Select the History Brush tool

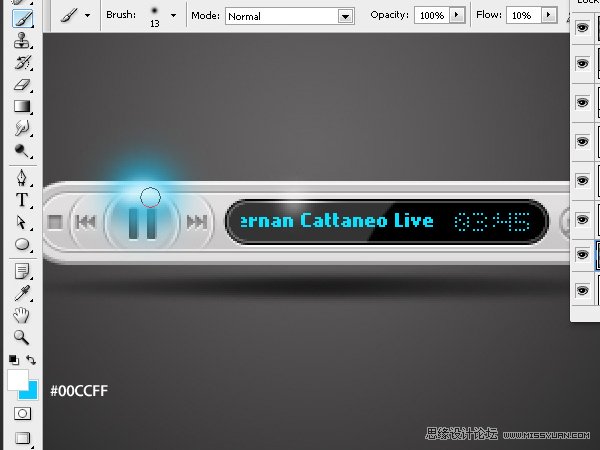coord(22,62)
